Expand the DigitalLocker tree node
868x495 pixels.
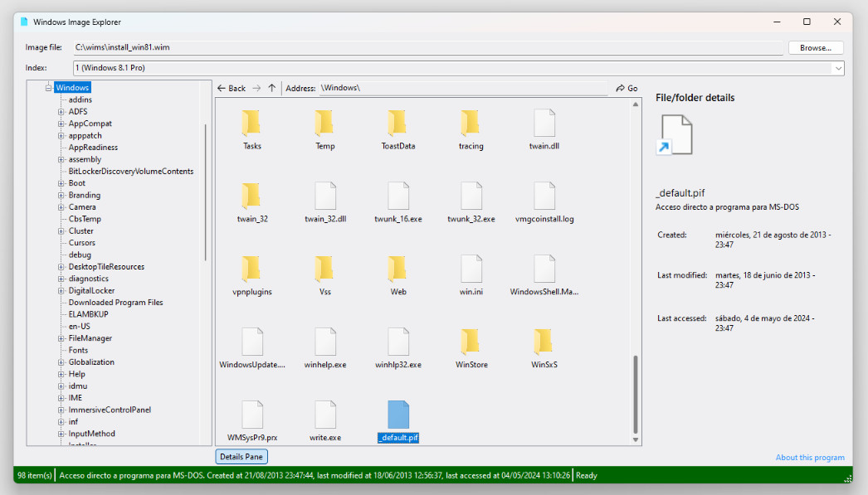(x=61, y=290)
